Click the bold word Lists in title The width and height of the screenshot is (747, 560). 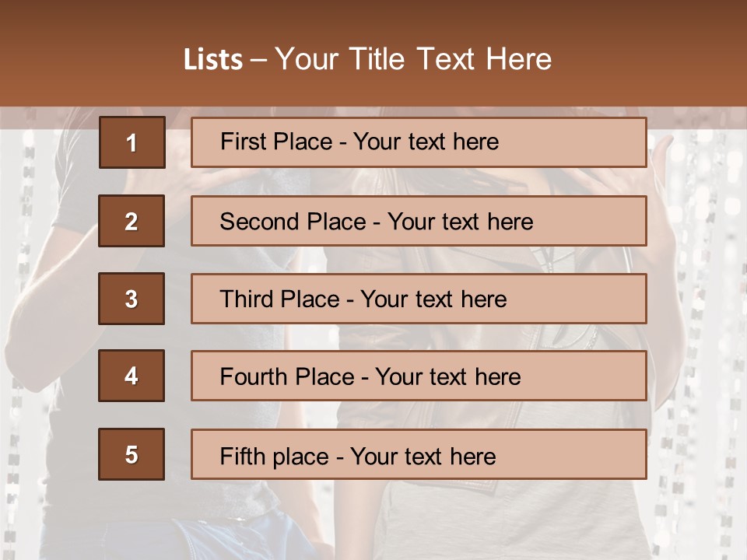pos(213,60)
